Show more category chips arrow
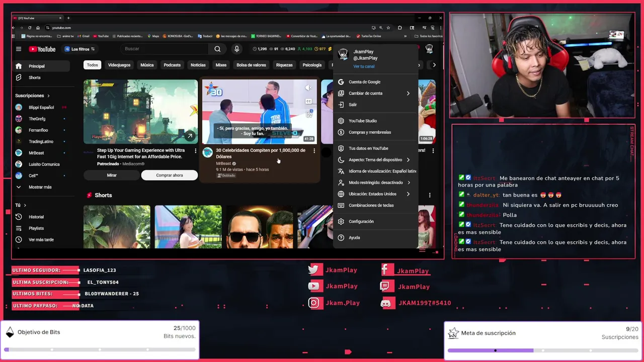The image size is (644, 362). click(x=434, y=65)
